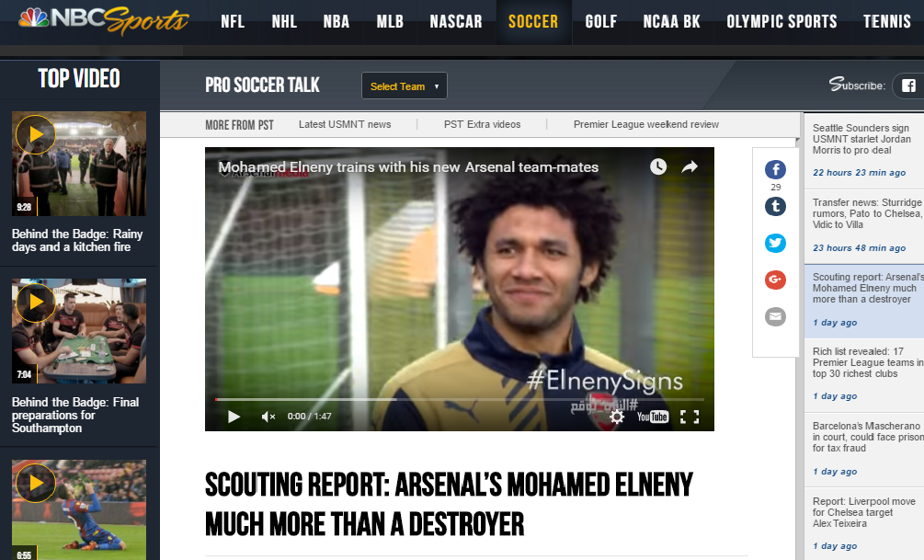Subscribe via Facebook button in header
This screenshot has width=924, height=560.
coord(908,86)
